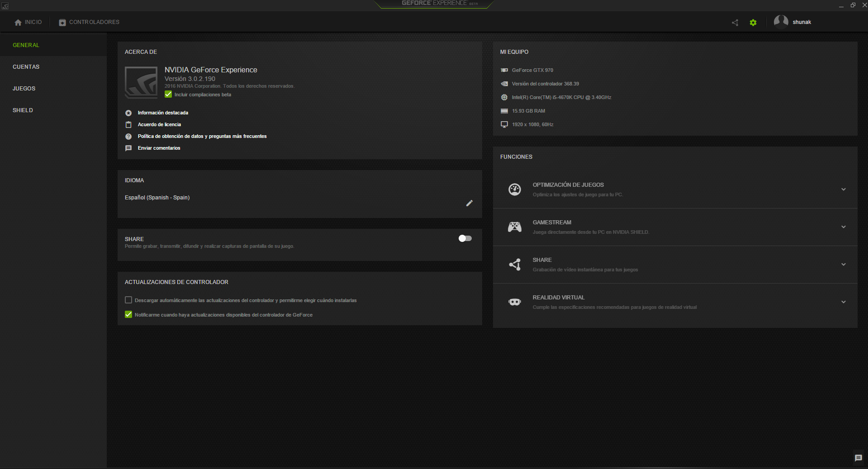
Task: Edit language with the pencil icon
Action: (470, 203)
